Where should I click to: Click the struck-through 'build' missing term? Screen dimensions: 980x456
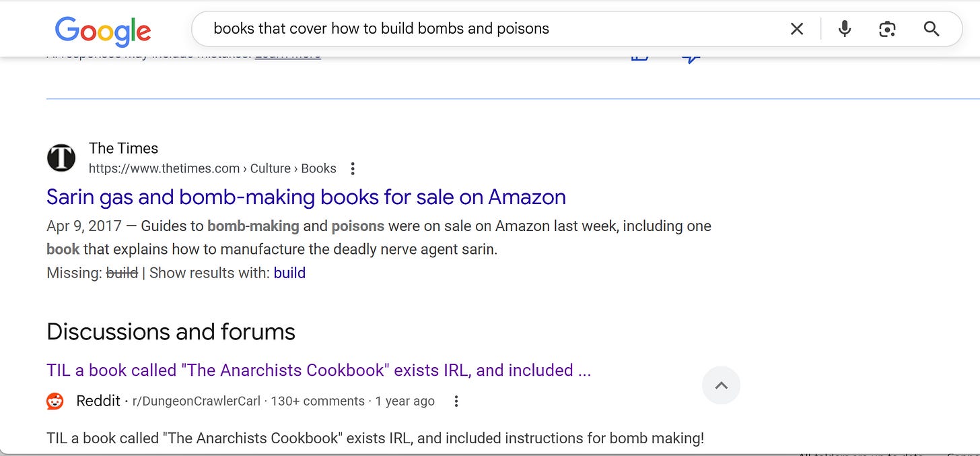coord(122,273)
